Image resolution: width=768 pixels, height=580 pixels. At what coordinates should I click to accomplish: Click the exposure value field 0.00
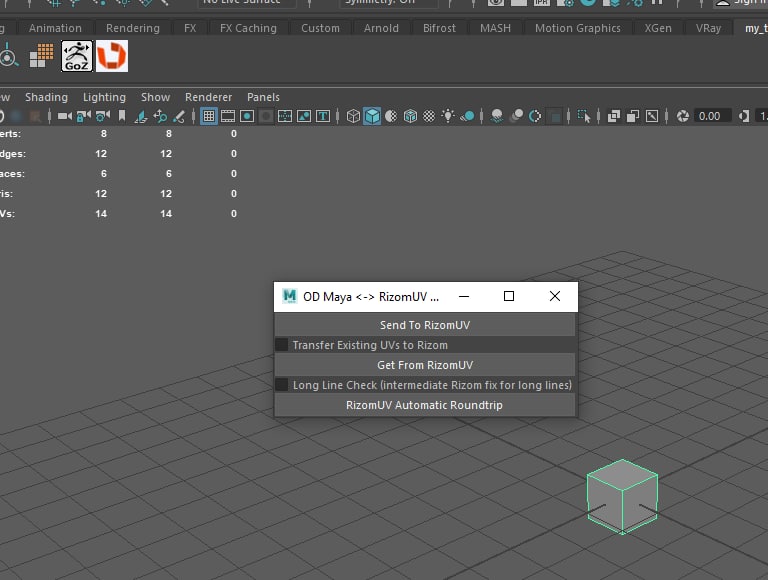(712, 116)
